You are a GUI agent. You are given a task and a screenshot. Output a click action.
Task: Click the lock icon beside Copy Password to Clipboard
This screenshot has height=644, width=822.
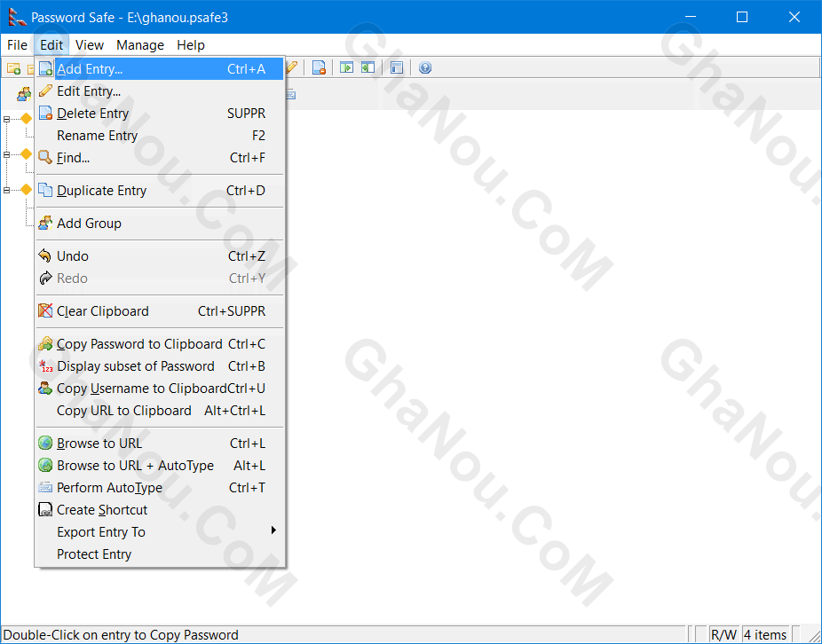point(45,344)
